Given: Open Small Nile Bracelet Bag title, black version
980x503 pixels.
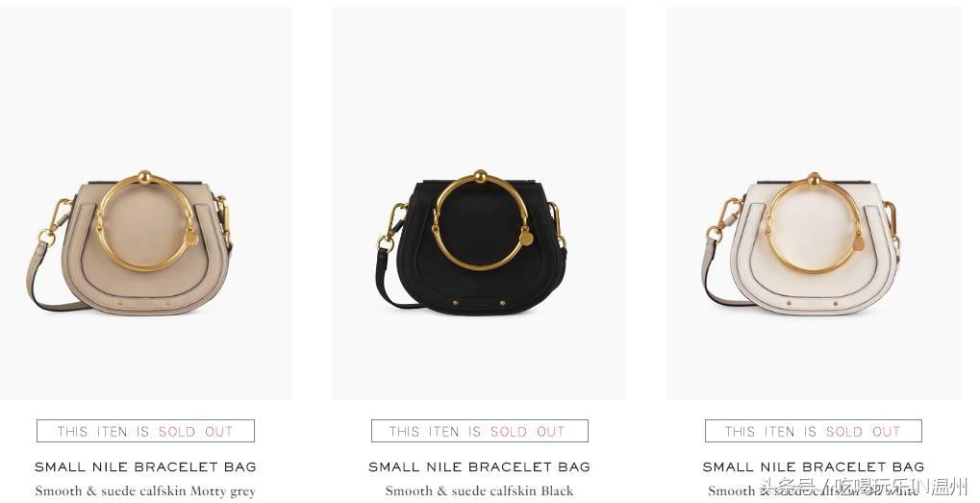Looking at the screenshot, I should [x=479, y=466].
